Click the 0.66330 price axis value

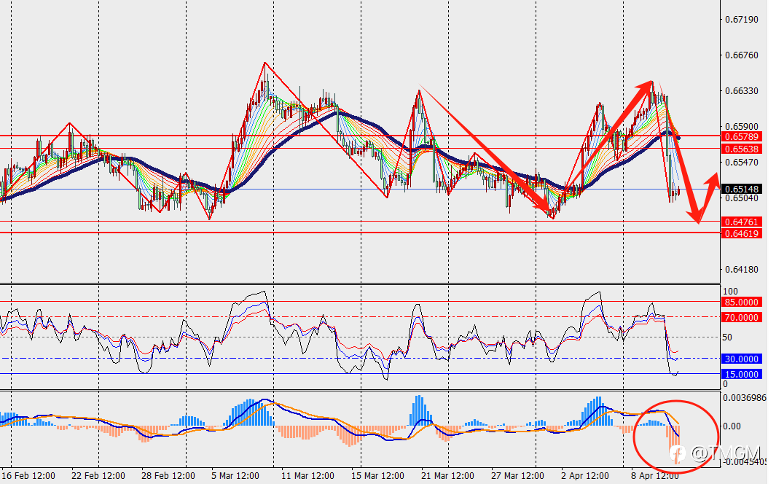742,91
